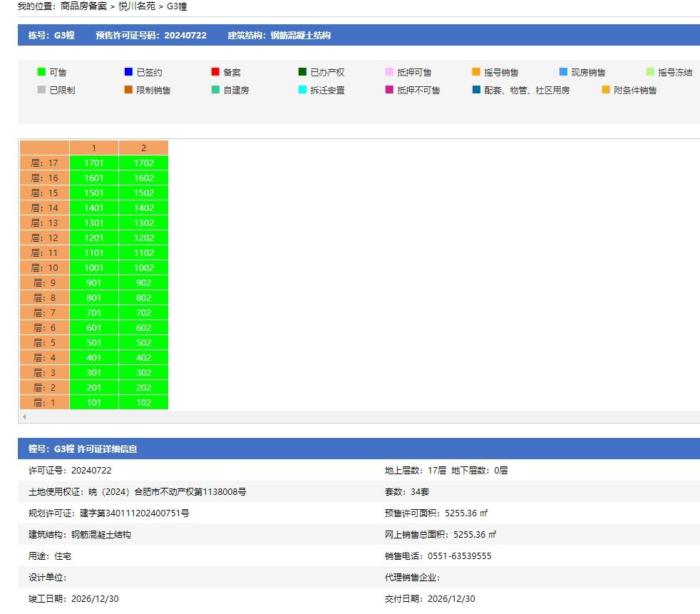Select unit 701
Image resolution: width=700 pixels, height=614 pixels.
tap(94, 312)
